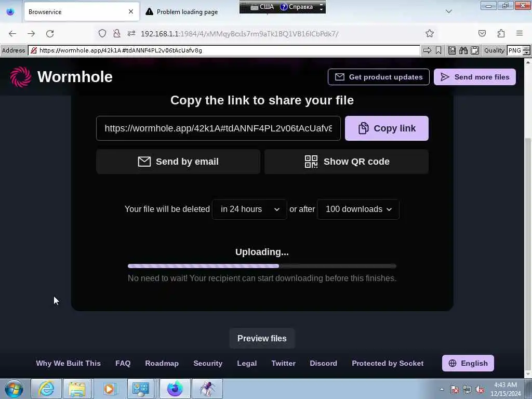The image size is (532, 399).
Task: Open the Extensions puzzle icon
Action: pyautogui.click(x=501, y=33)
